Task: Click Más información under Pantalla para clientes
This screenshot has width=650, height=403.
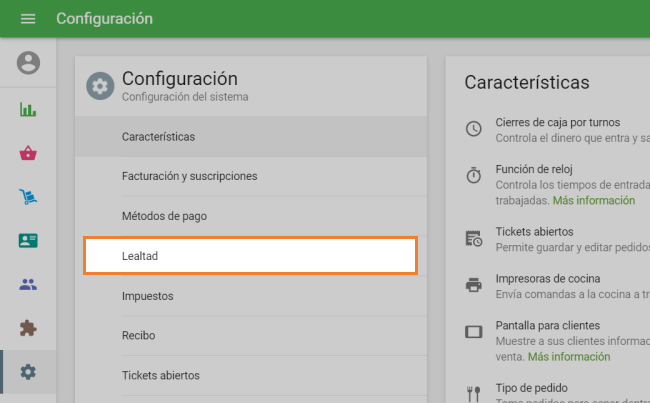Action: point(568,357)
